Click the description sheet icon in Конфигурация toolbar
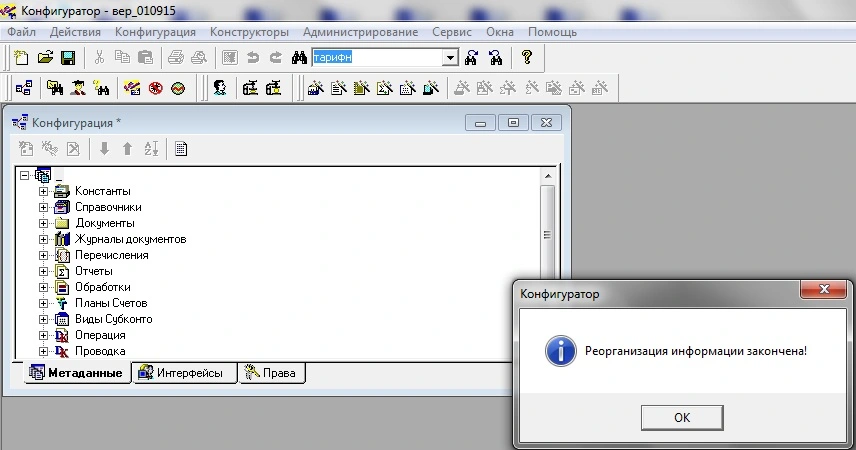This screenshot has width=856, height=450. 181,149
